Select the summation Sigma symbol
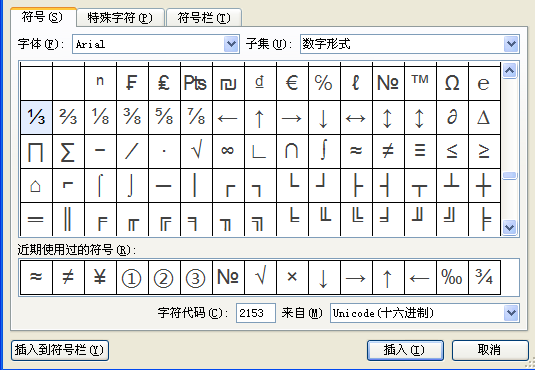Viewport: 535px width, 370px height. [68, 151]
